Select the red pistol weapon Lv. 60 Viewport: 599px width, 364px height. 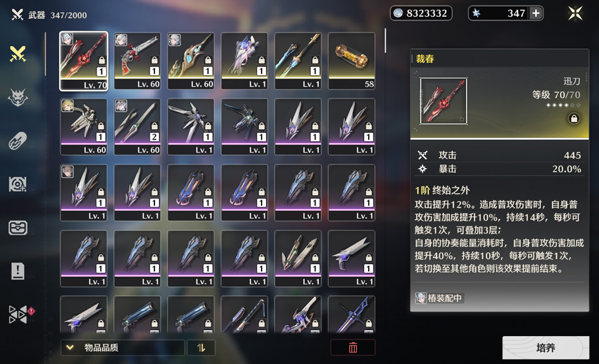tap(137, 61)
